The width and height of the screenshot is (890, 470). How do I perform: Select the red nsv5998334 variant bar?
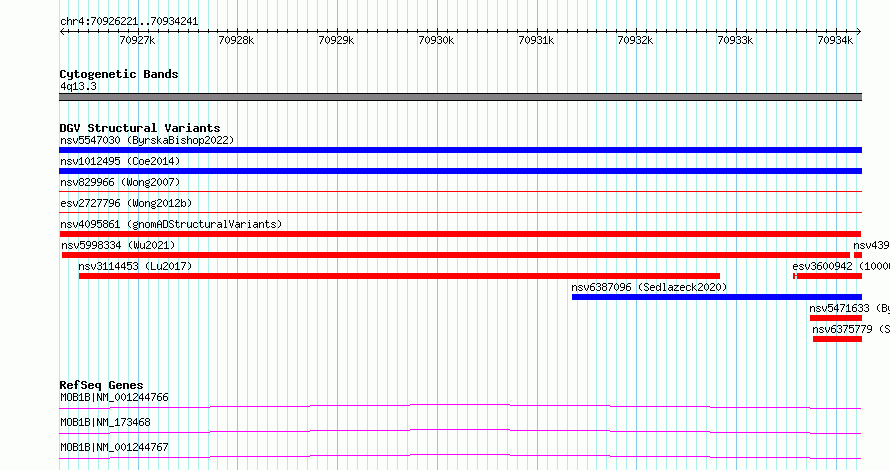pos(456,255)
